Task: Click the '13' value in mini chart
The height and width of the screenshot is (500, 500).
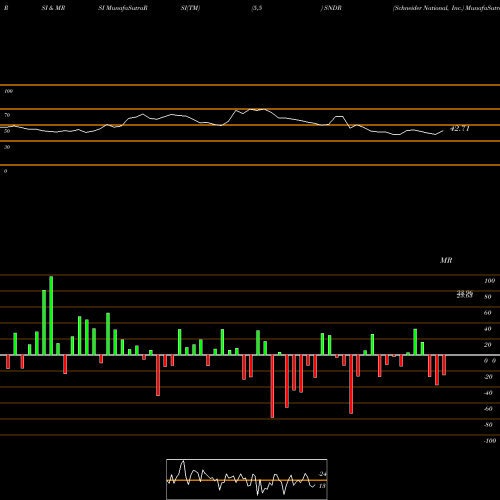Action: point(322,486)
